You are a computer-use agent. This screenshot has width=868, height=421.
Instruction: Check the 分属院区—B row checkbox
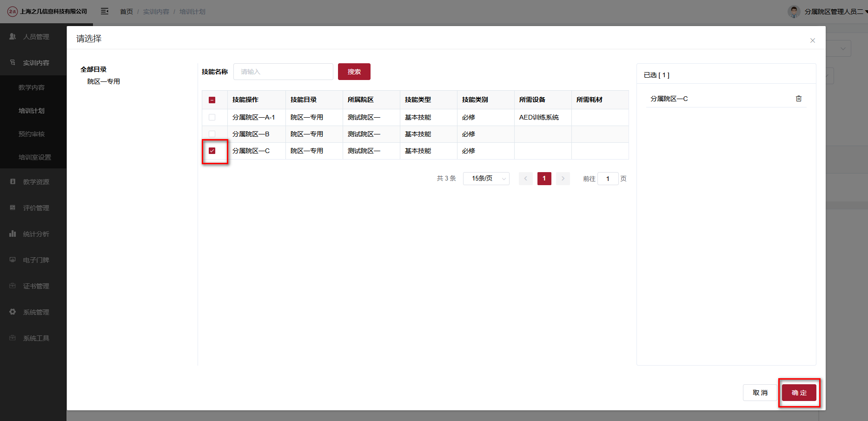pyautogui.click(x=212, y=134)
